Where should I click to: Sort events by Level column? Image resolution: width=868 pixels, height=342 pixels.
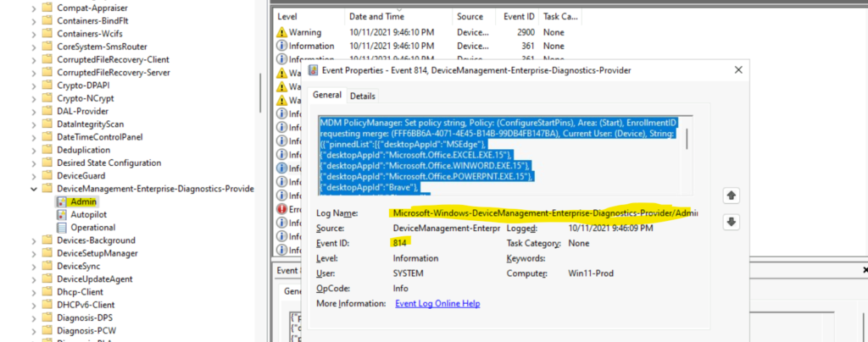pyautogui.click(x=309, y=17)
